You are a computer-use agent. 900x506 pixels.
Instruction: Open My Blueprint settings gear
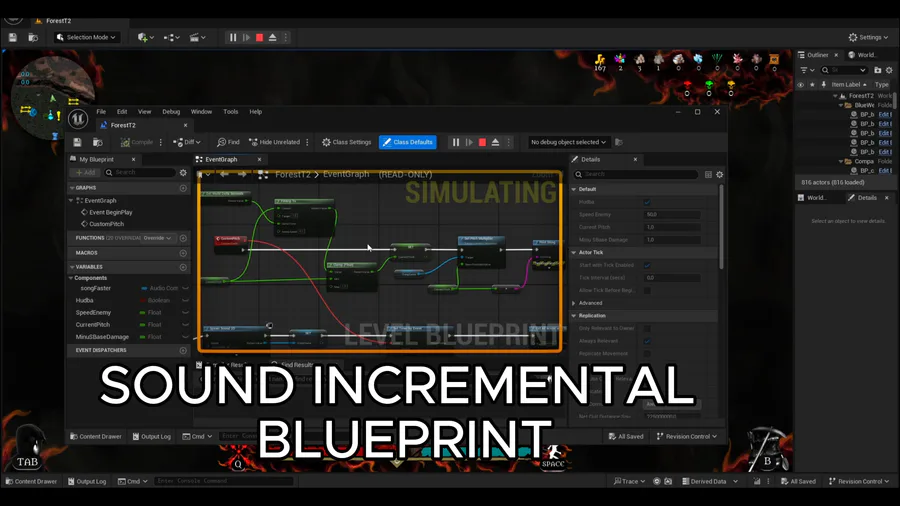183,173
